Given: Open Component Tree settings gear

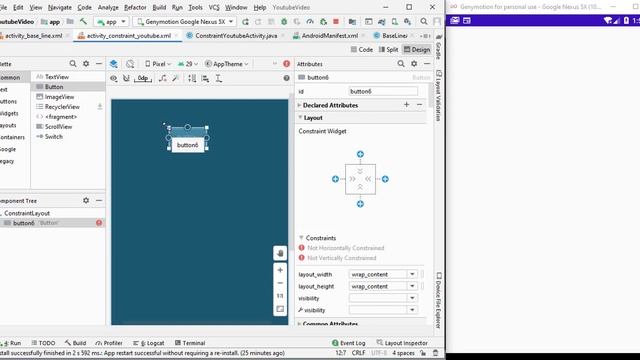Looking at the screenshot, I should 86,200.
